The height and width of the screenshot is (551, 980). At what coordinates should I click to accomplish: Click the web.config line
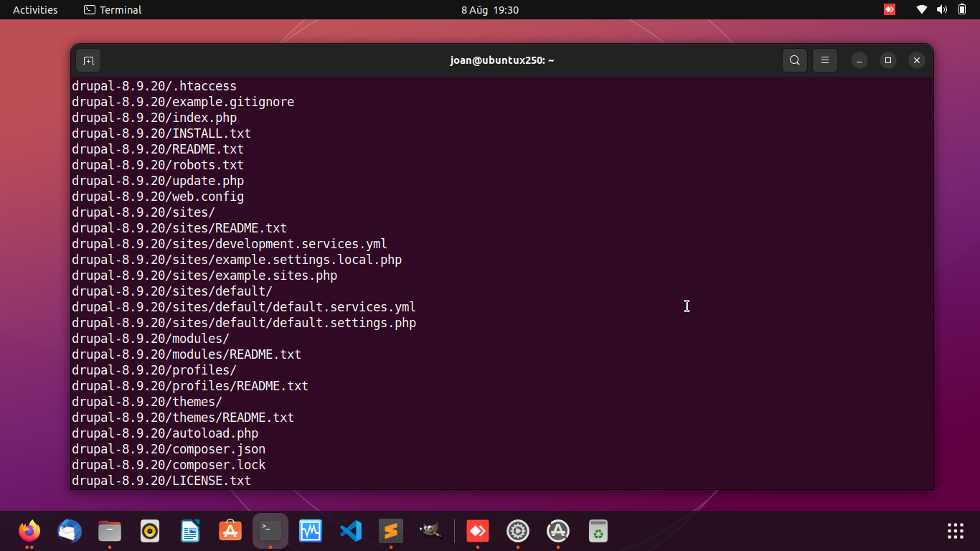pos(158,197)
